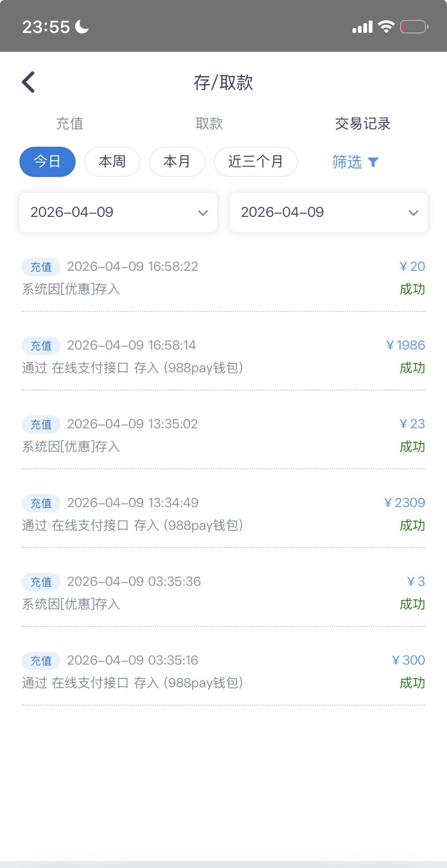Tap 充值 tag on 16:58:22 record
This screenshot has width=447, height=868.
(41, 266)
